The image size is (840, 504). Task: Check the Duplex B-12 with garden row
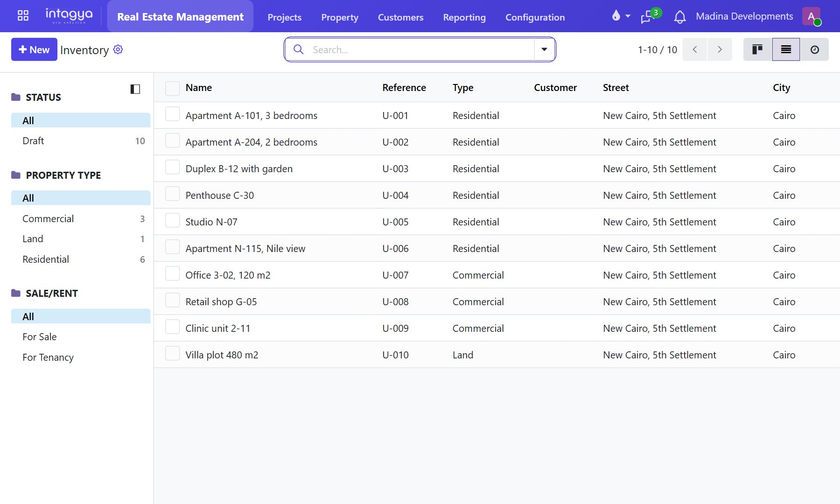173,167
